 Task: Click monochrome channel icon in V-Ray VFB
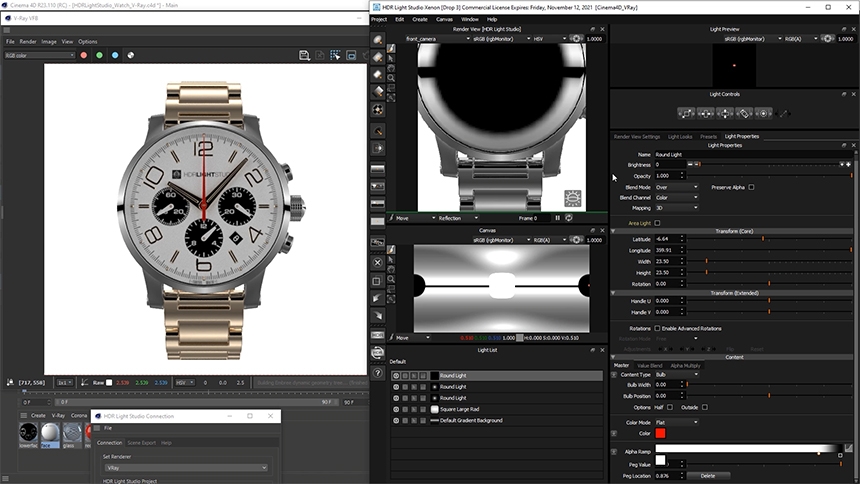131,55
